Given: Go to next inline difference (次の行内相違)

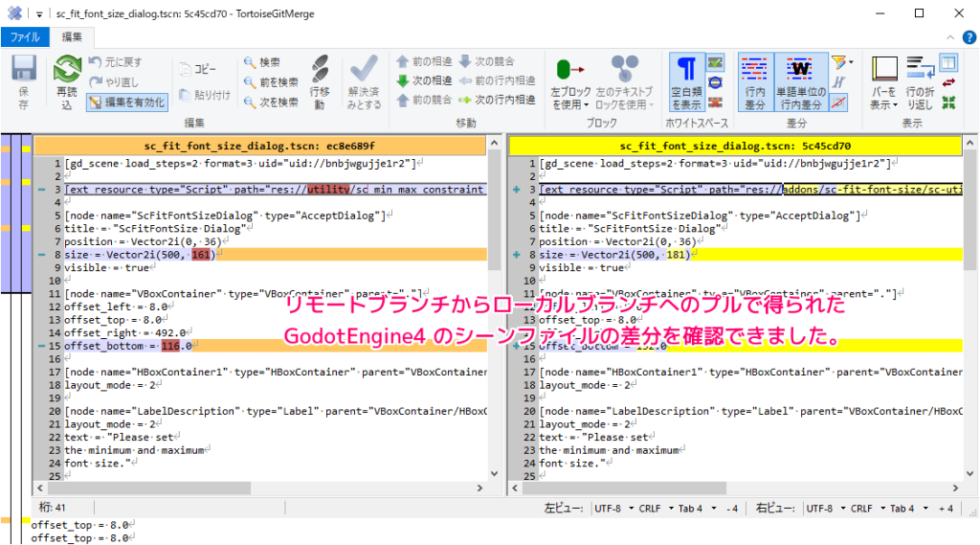Looking at the screenshot, I should pyautogui.click(x=498, y=101).
